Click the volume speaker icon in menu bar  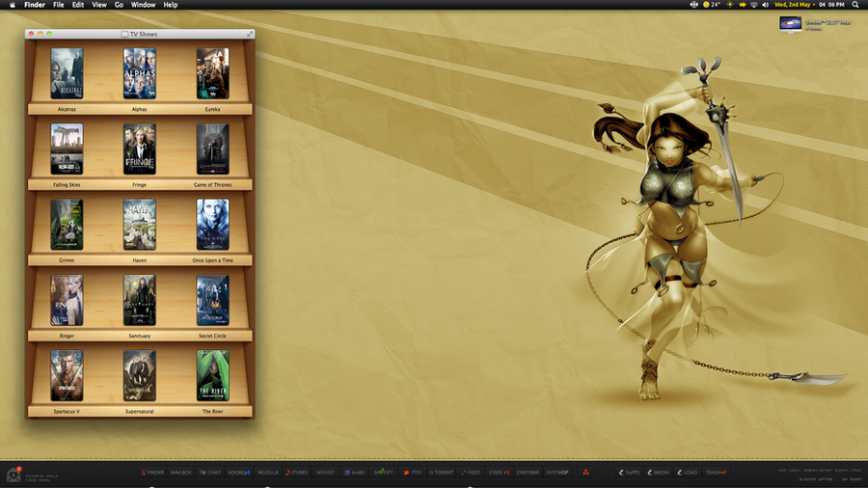(x=766, y=5)
